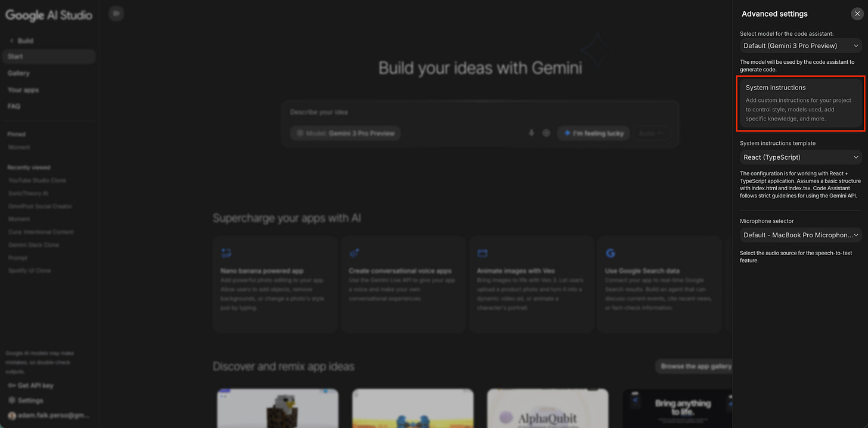Select Start in the sidebar
Viewport: 868px width, 428px height.
click(x=48, y=57)
